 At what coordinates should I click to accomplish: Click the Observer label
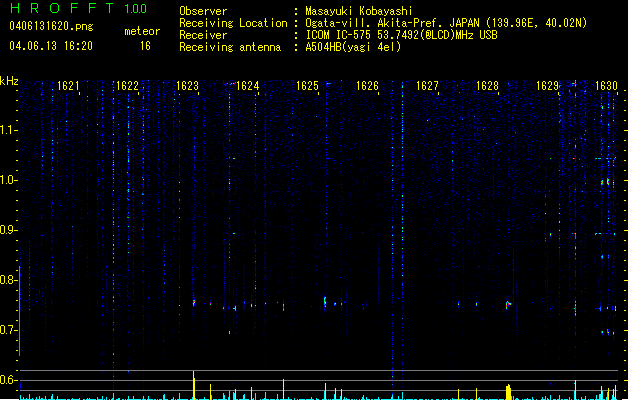tap(203, 11)
